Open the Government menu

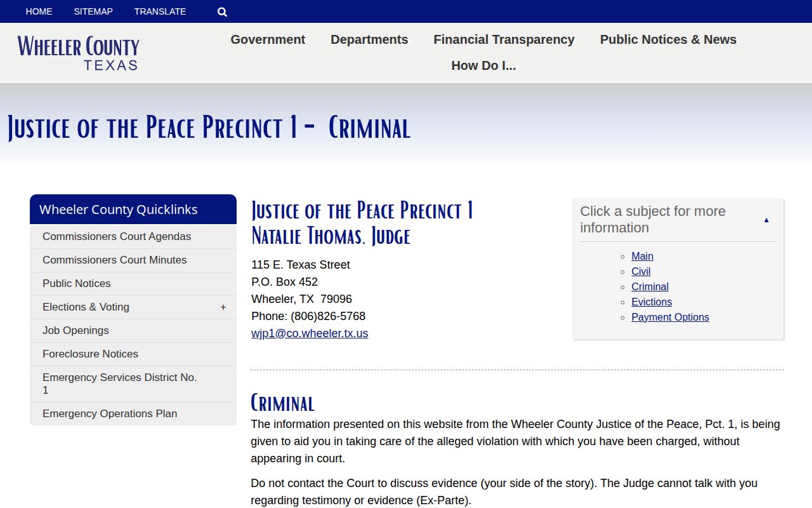tap(268, 39)
